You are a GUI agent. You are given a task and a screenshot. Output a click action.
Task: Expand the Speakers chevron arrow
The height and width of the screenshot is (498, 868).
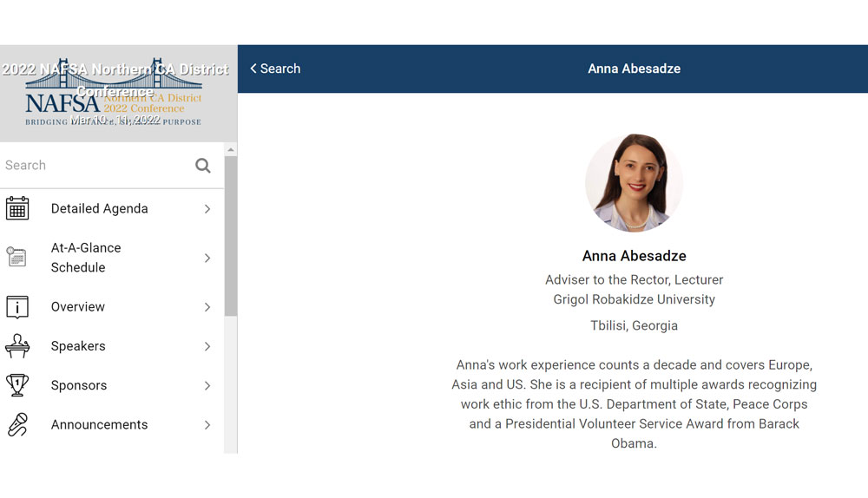click(x=207, y=346)
